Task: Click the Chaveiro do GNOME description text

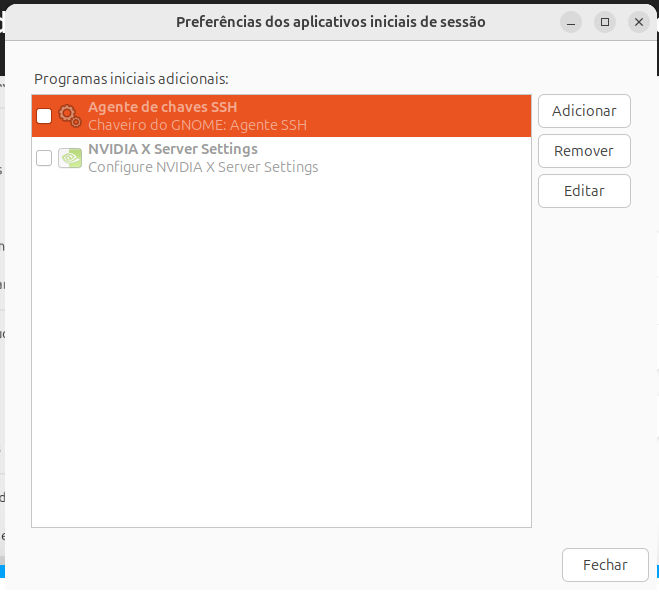Action: tap(197, 125)
